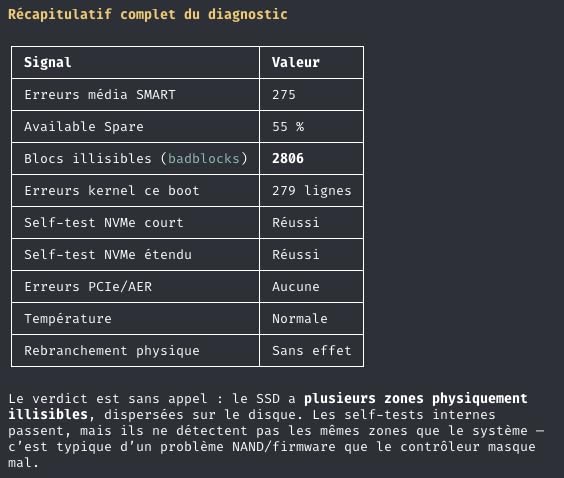Click the '279 lignes' value

tap(311, 191)
